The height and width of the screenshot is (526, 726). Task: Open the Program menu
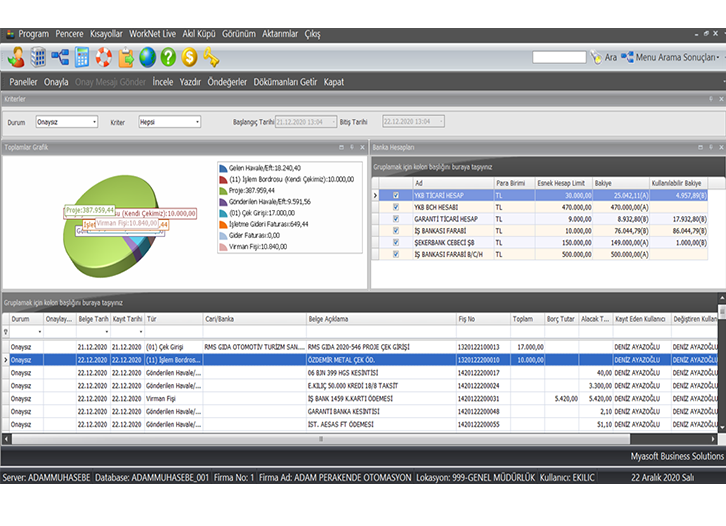[33, 34]
